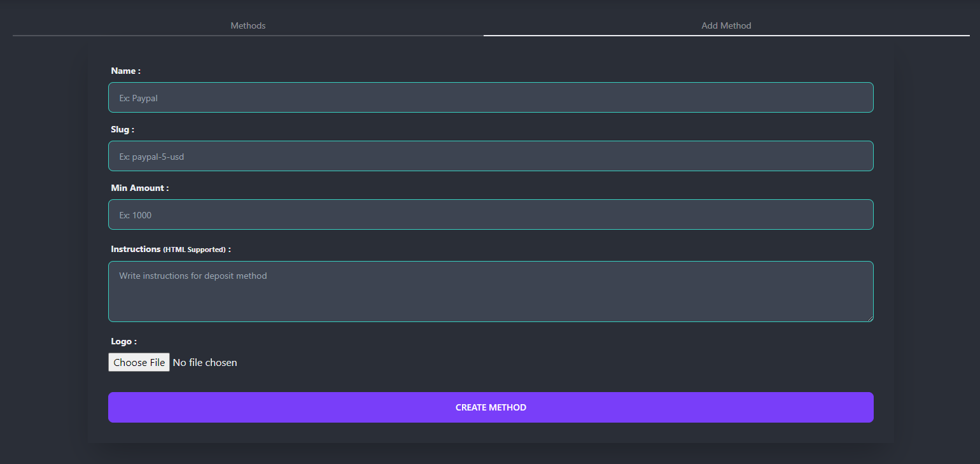The image size is (980, 464).
Task: Click the instructions placeholder text area
Action: click(192, 276)
